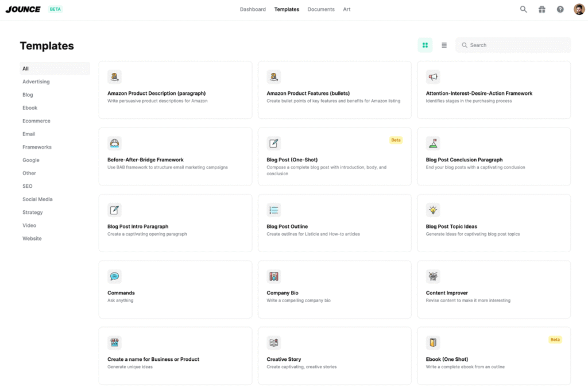Open the Dashboard navigation item
This screenshot has height=389, width=588.
click(x=253, y=9)
